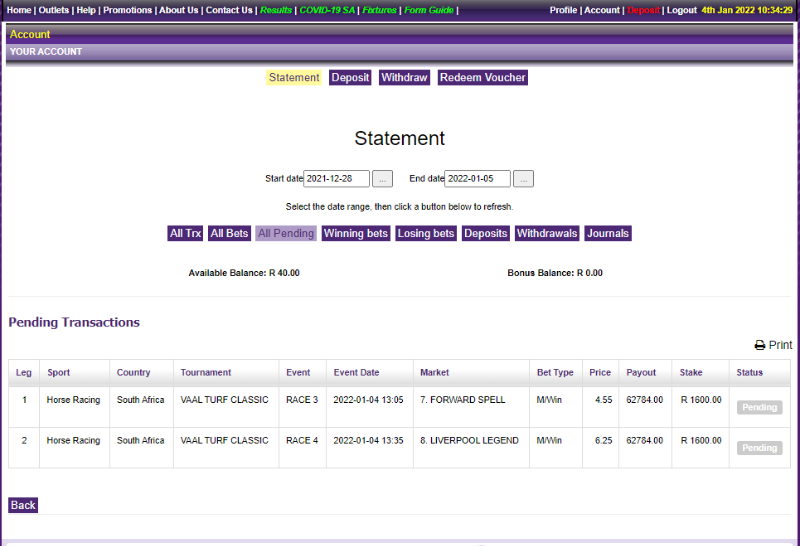Open the Form Guide menu link
This screenshot has width=800, height=546.
tap(428, 10)
